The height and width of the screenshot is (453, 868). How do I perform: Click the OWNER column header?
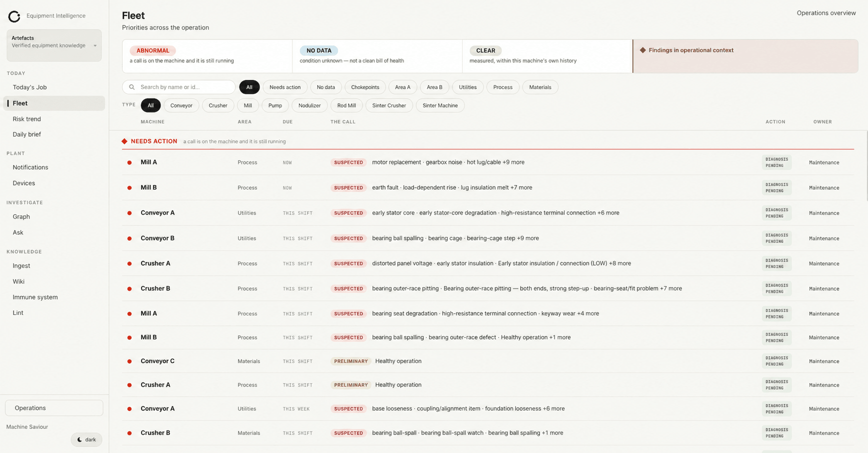[822, 122]
